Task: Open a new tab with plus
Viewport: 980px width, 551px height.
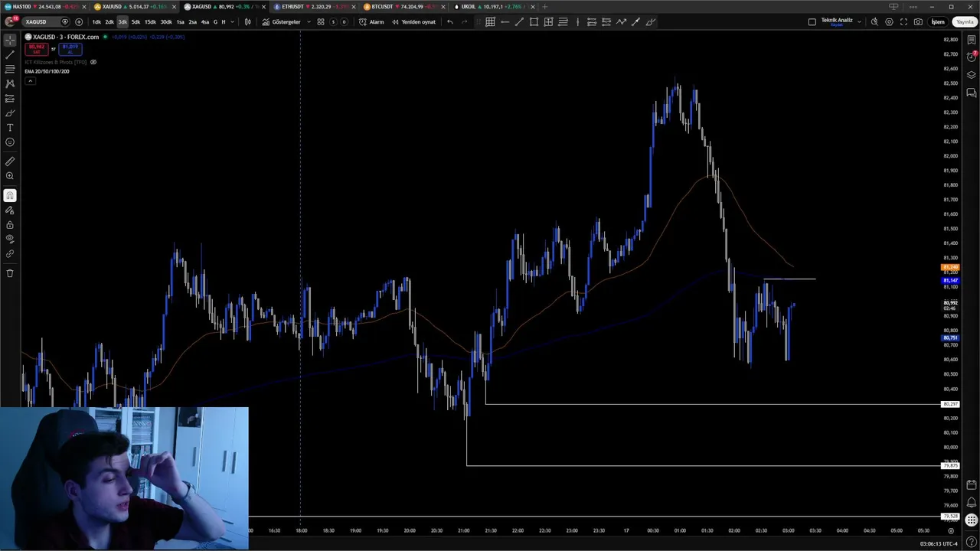Action: pyautogui.click(x=544, y=7)
